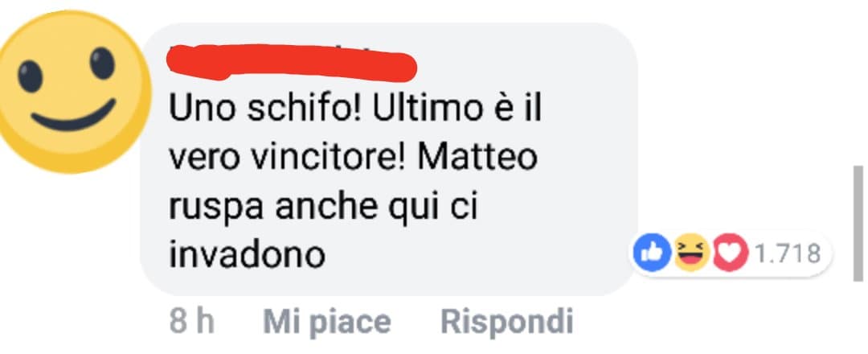This screenshot has width=868, height=354.
Task: Open the red-covered commenter name
Action: [x=292, y=63]
